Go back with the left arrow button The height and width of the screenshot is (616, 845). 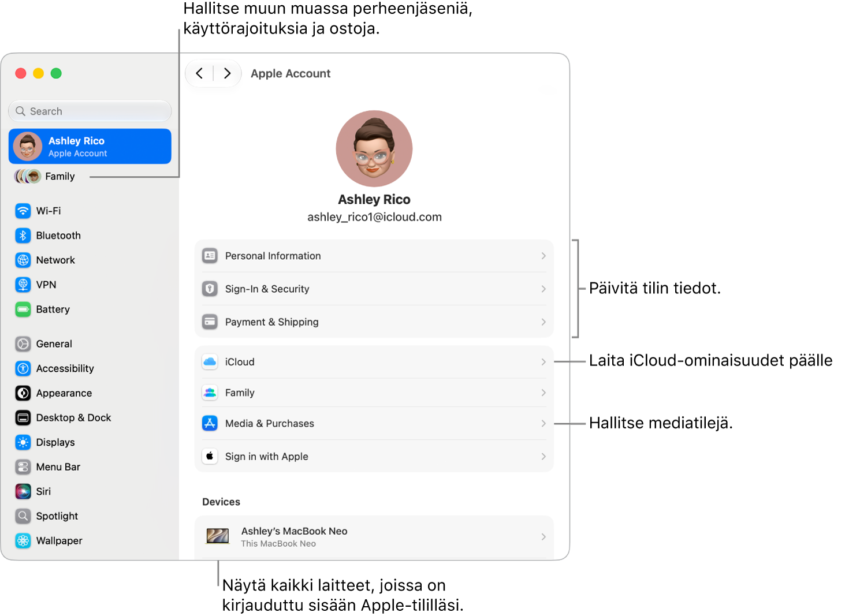coord(199,73)
